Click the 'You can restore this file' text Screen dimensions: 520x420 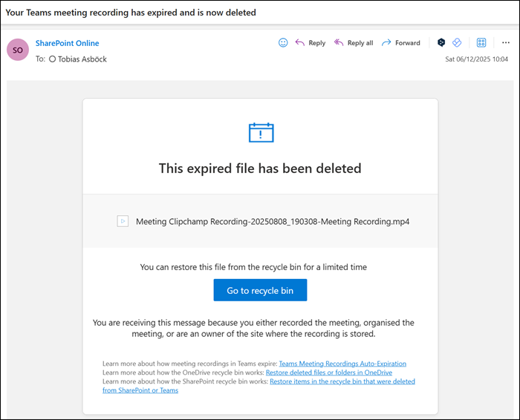253,267
